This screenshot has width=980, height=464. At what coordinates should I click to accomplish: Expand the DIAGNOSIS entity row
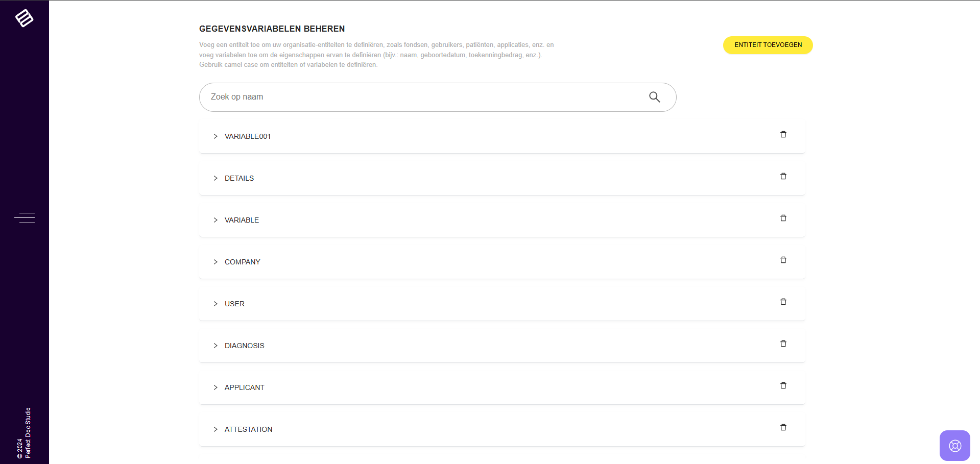click(x=216, y=346)
